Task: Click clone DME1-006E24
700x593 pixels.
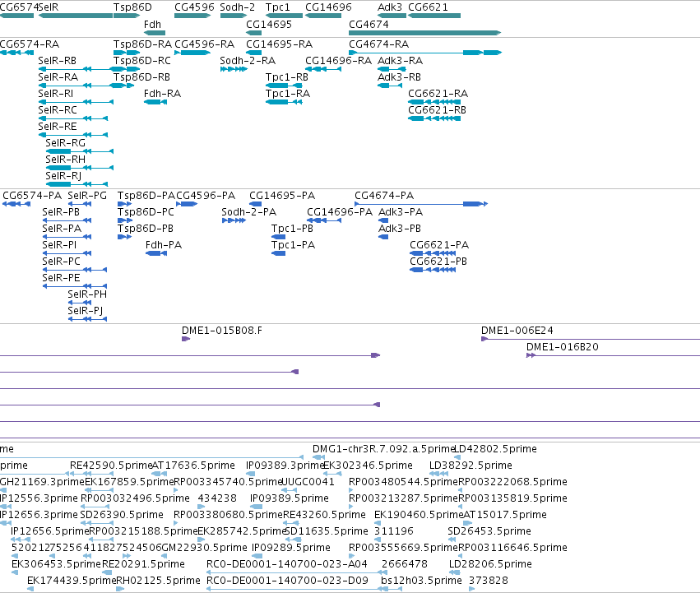Action: (590, 339)
